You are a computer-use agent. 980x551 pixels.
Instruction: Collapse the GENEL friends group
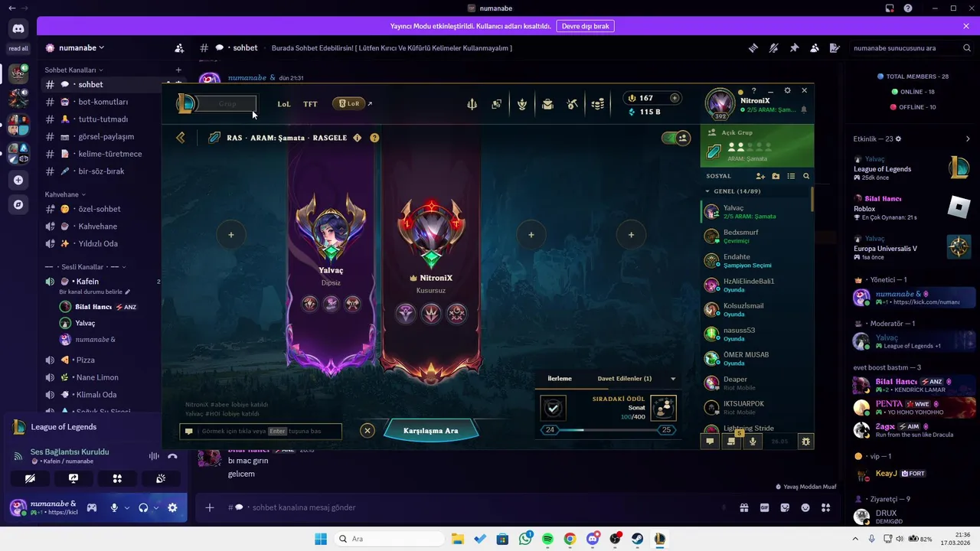click(x=707, y=191)
